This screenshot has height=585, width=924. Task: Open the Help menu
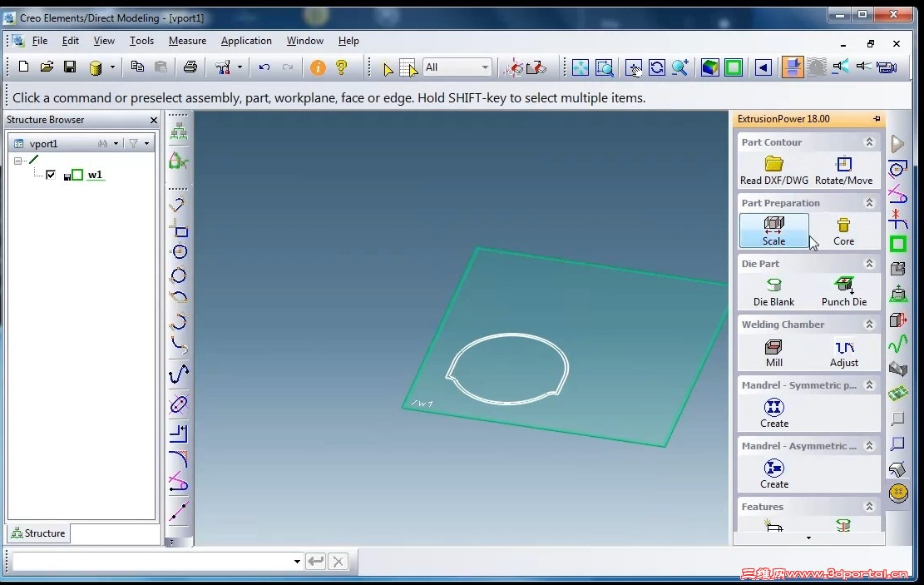coord(348,41)
